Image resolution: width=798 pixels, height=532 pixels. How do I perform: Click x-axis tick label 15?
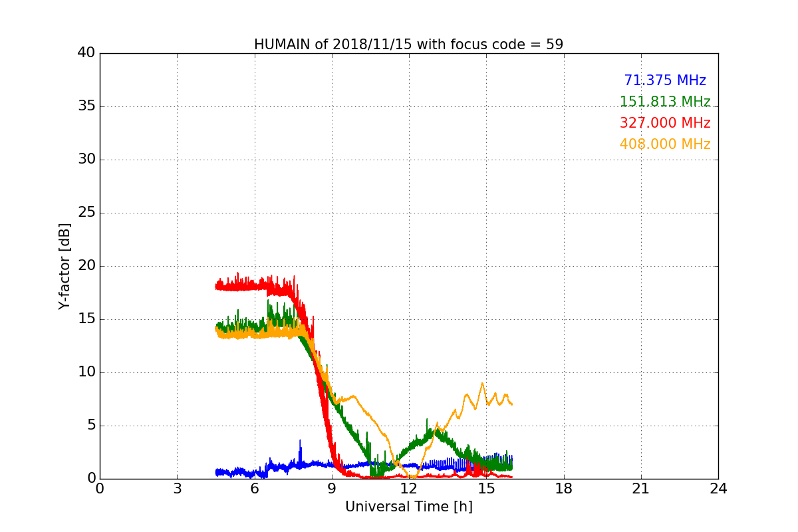[486, 489]
